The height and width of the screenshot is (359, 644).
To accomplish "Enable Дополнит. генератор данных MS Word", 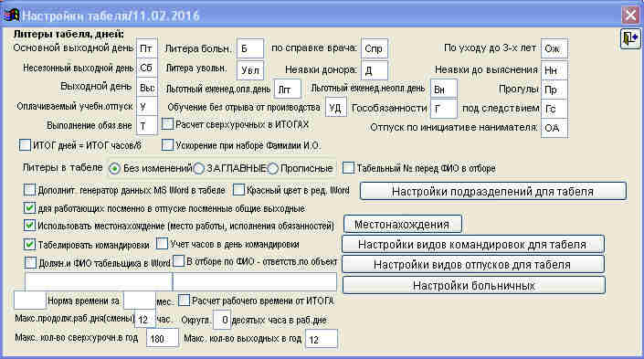I will pos(29,190).
